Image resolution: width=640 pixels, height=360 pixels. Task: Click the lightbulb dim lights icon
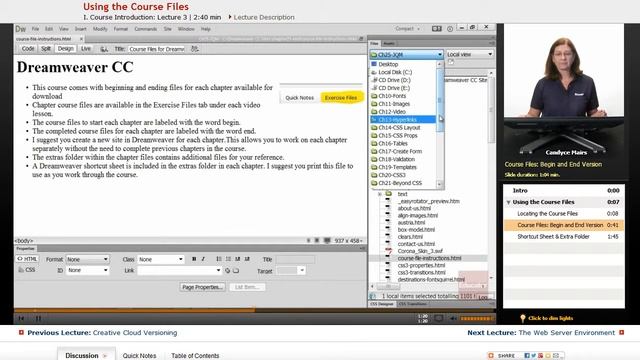tap(523, 318)
